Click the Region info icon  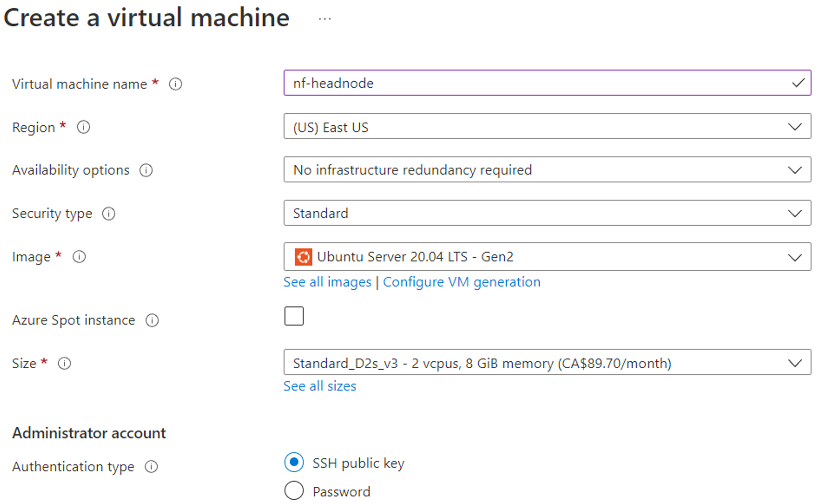[84, 127]
